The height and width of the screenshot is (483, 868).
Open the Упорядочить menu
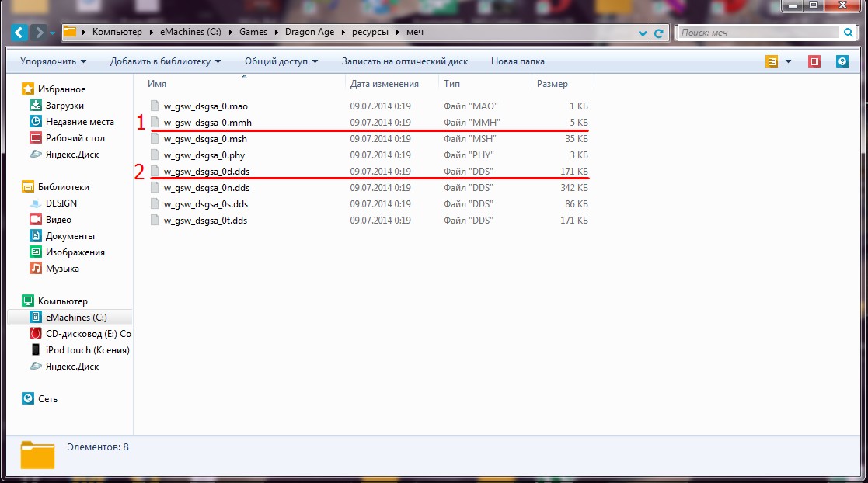pyautogui.click(x=53, y=61)
